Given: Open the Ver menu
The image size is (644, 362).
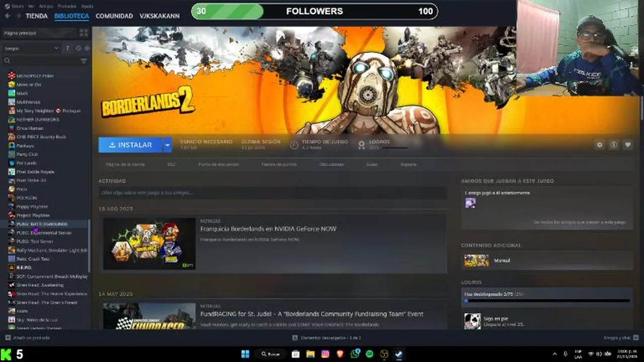Looking at the screenshot, I should point(31,6).
